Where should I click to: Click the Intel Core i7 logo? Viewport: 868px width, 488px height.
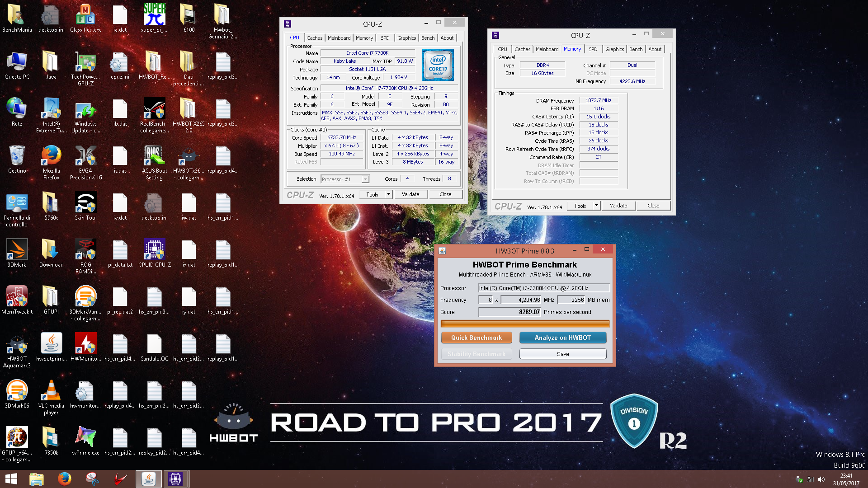pyautogui.click(x=438, y=66)
